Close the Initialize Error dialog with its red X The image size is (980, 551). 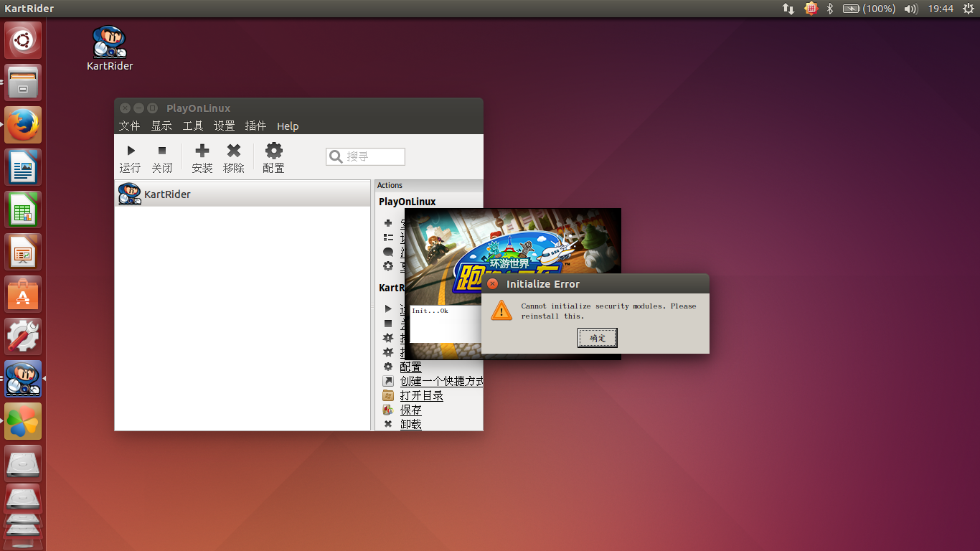[492, 284]
